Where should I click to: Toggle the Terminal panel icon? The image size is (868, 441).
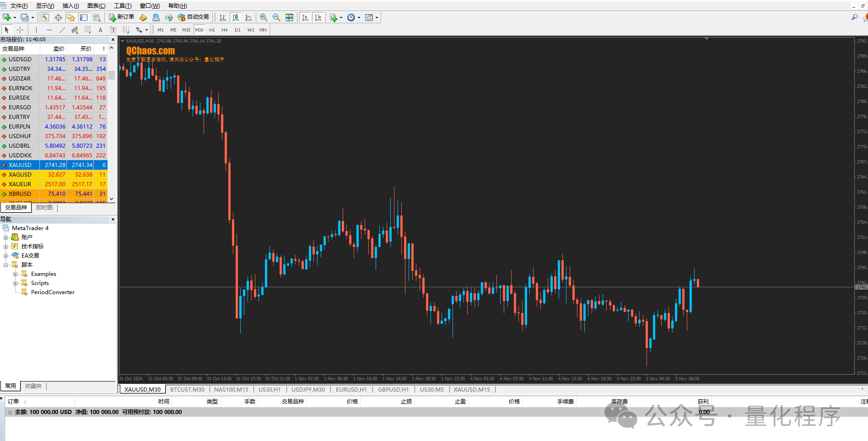click(x=84, y=17)
